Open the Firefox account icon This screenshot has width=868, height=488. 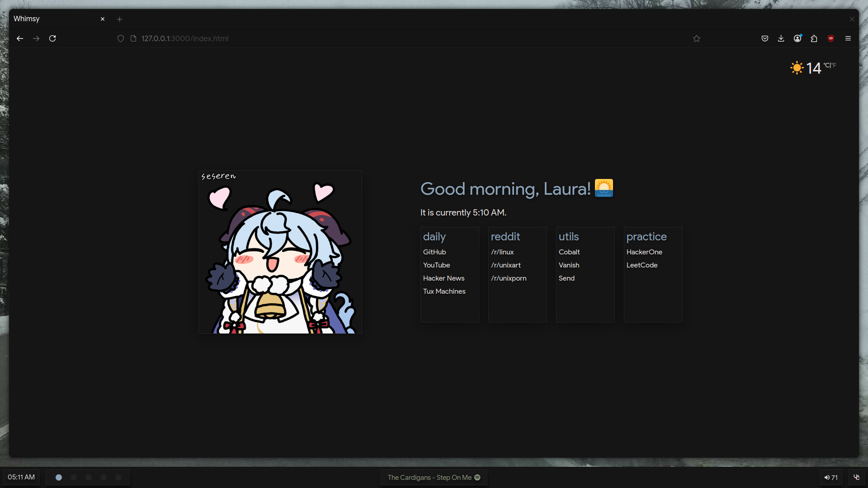(797, 38)
